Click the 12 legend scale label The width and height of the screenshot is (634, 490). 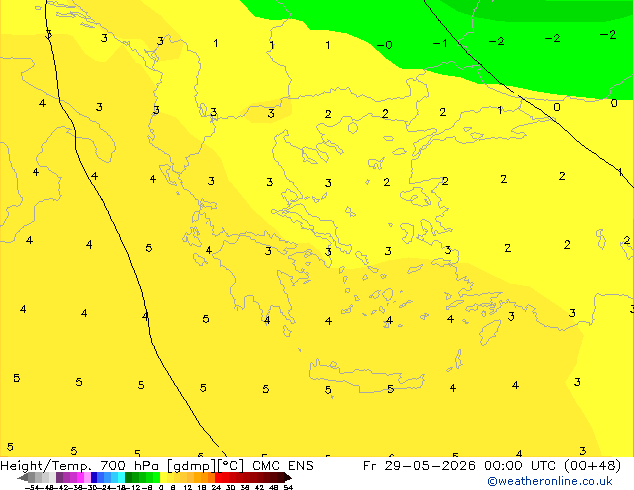pos(188,487)
